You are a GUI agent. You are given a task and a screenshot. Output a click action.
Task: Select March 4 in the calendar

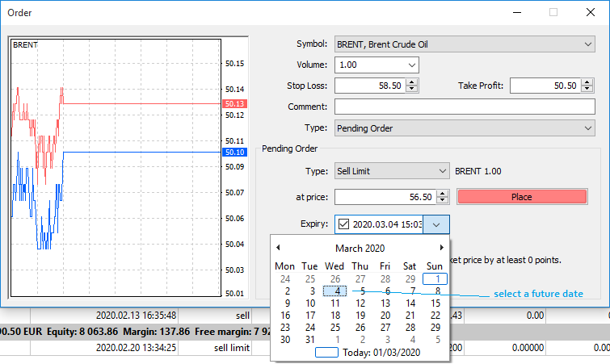tap(334, 291)
